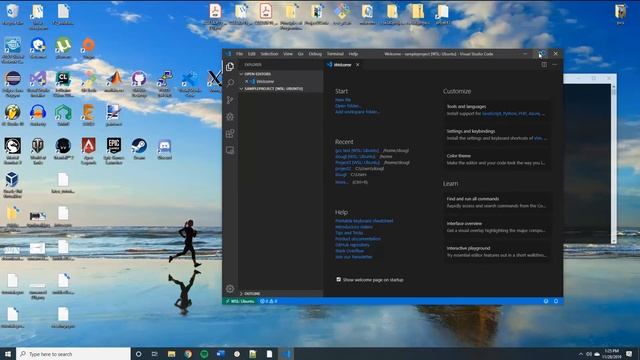This screenshot has height=360, width=640.
Task: Open errors and warnings in status bar
Action: [x=269, y=301]
